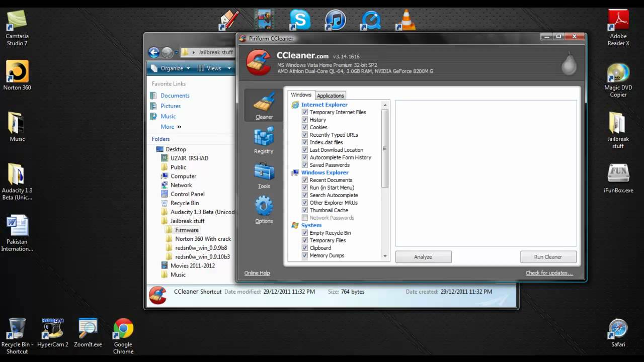Select the Jailbreak stuff desktop folder icon
The height and width of the screenshot is (362, 644).
point(618,130)
